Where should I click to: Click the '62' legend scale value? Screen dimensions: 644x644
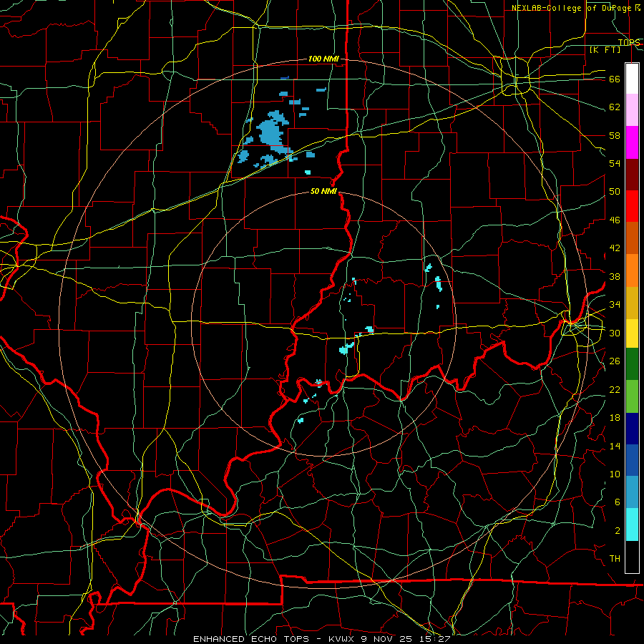click(615, 107)
